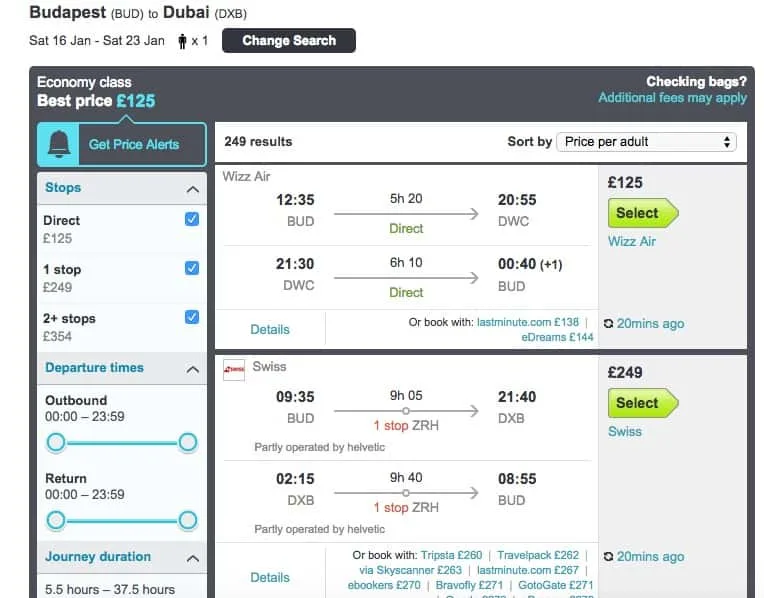The height and width of the screenshot is (598, 764).
Task: Open Details for the Wizz Air flight
Action: click(x=270, y=329)
